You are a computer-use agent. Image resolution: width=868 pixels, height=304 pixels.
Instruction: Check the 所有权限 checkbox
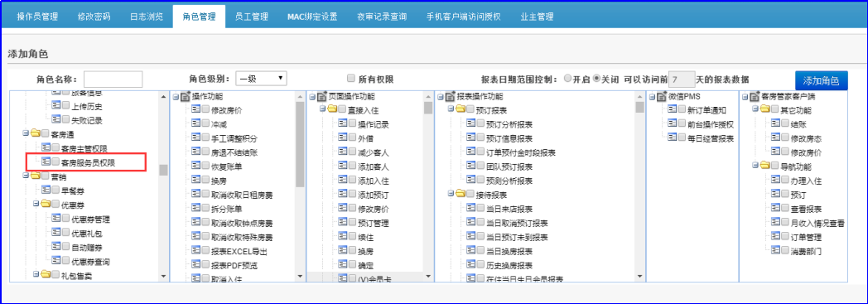tap(350, 78)
